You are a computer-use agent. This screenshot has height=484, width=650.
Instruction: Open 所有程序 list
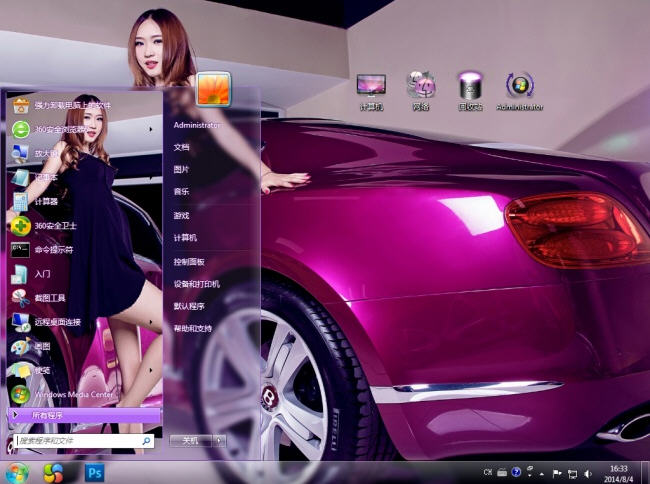click(x=48, y=415)
